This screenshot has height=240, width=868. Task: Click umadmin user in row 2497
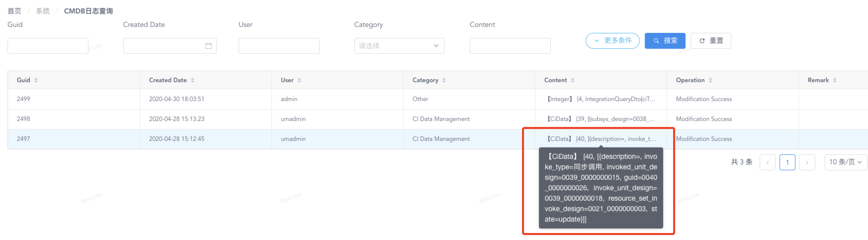pos(293,139)
